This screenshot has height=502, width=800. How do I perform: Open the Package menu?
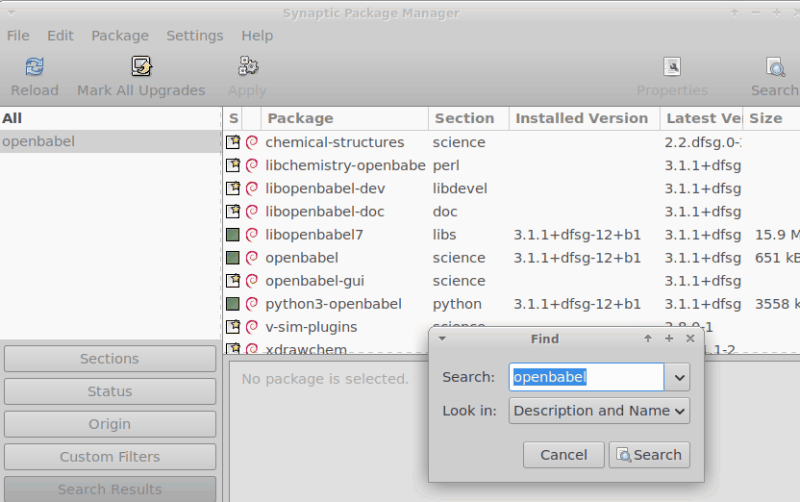point(119,35)
